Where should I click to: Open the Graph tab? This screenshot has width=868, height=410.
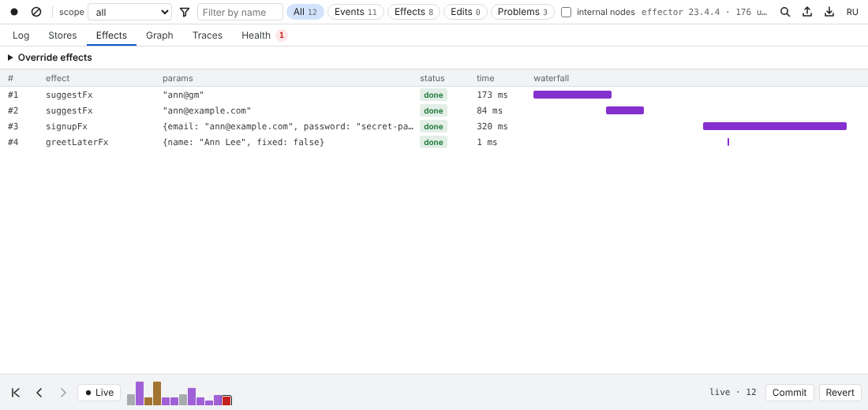[x=159, y=35]
